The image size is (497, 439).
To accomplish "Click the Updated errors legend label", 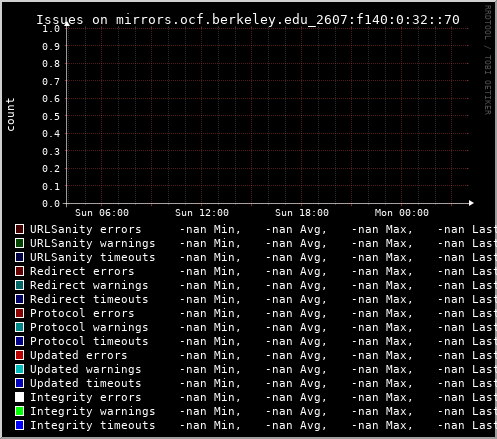I will coord(79,355).
